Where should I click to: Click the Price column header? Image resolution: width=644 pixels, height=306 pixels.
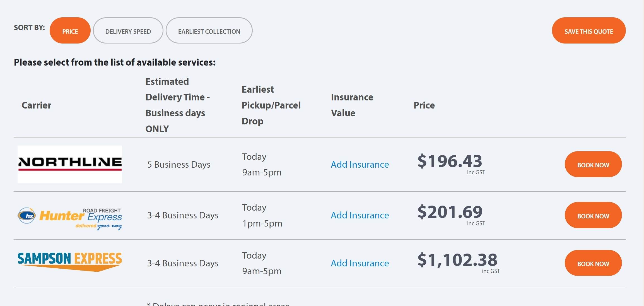424,105
